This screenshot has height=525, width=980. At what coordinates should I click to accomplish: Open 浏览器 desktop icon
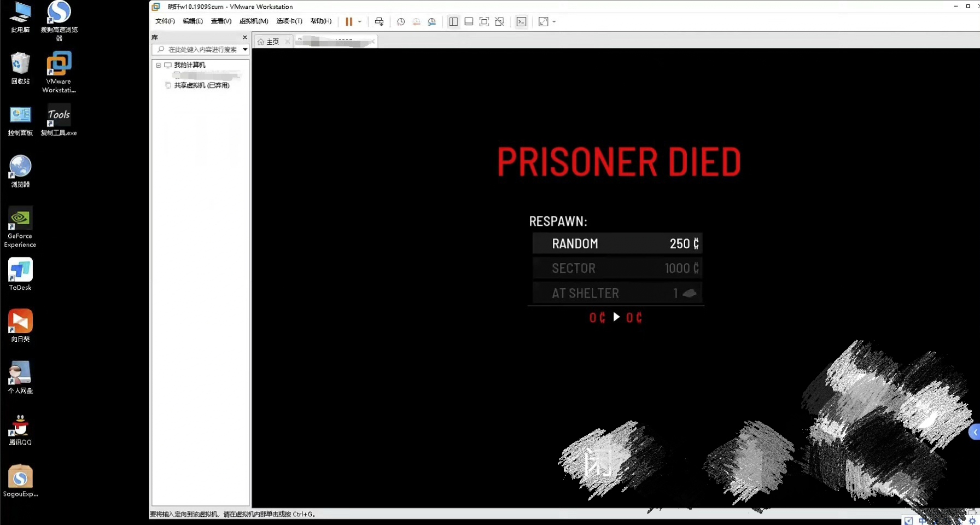[x=20, y=172]
